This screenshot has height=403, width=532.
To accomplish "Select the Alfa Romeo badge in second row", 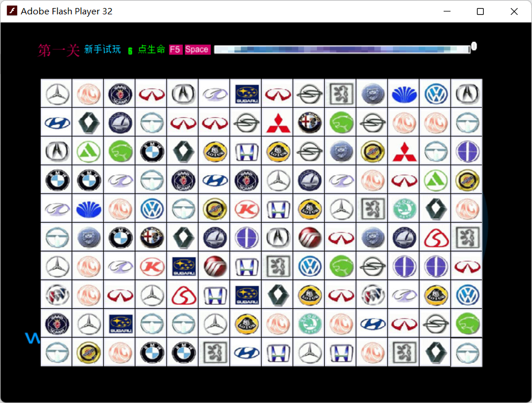I will click(x=309, y=122).
